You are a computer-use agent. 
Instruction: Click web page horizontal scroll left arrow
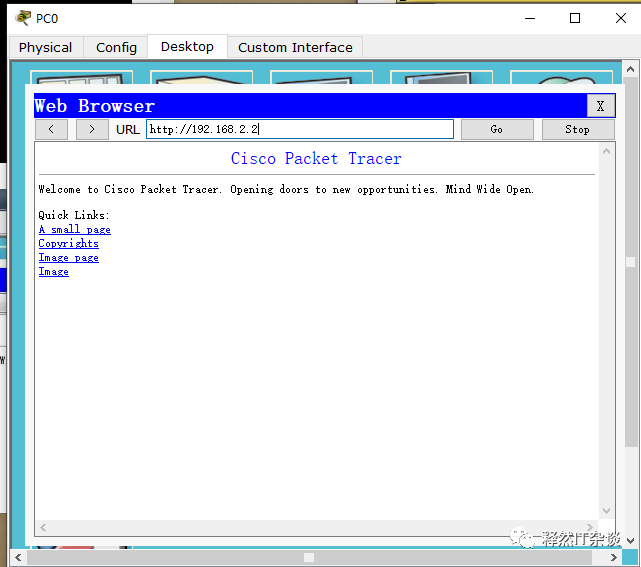[43, 527]
